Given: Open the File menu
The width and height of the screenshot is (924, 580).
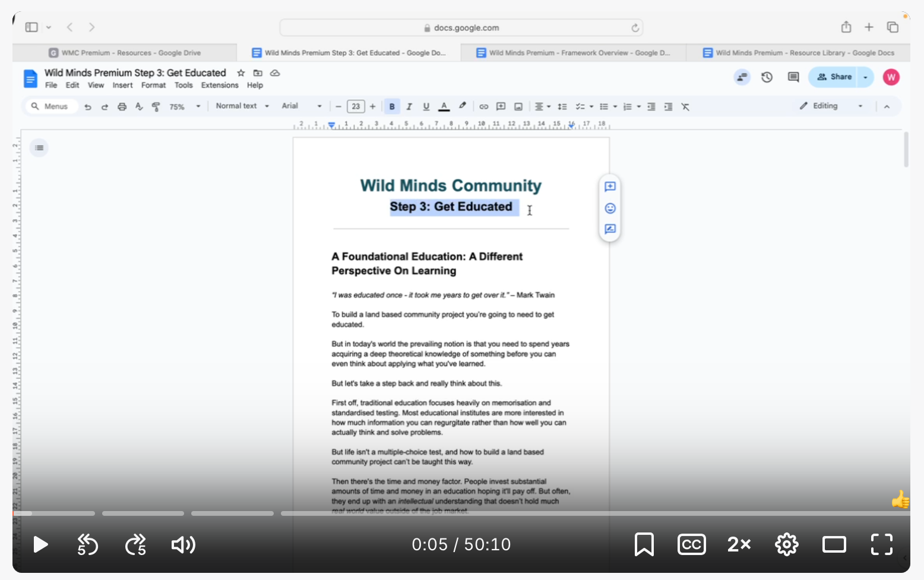Looking at the screenshot, I should (51, 86).
